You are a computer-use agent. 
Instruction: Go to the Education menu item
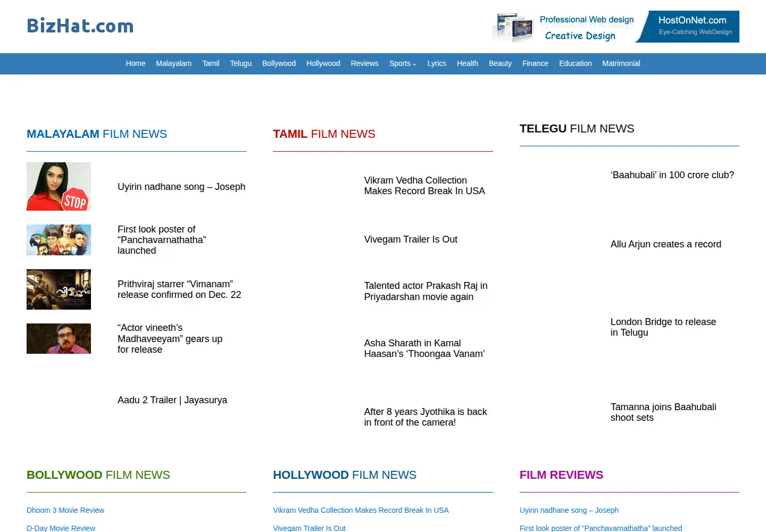(x=575, y=63)
